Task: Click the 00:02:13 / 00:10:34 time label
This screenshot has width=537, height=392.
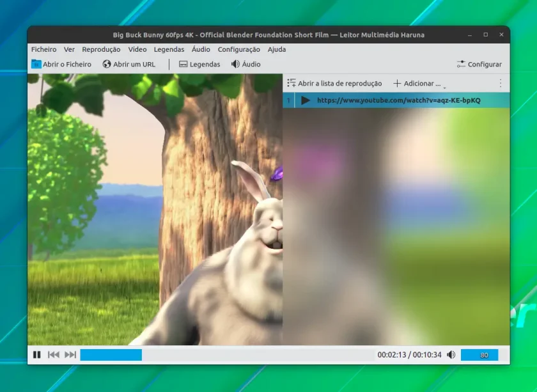Action: pos(409,355)
